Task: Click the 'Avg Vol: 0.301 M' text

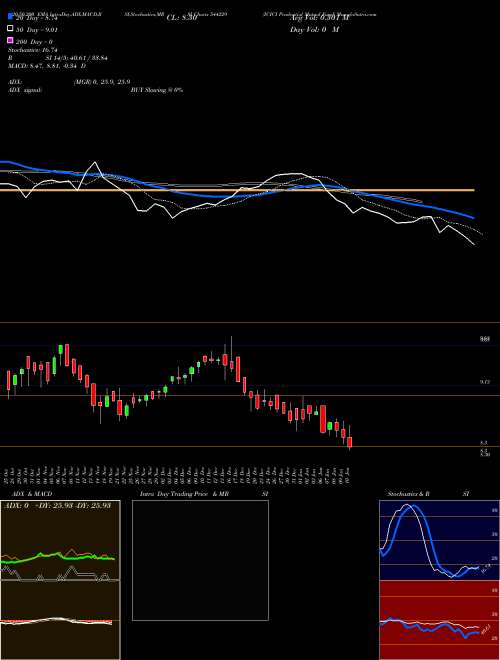Action: coord(319,18)
